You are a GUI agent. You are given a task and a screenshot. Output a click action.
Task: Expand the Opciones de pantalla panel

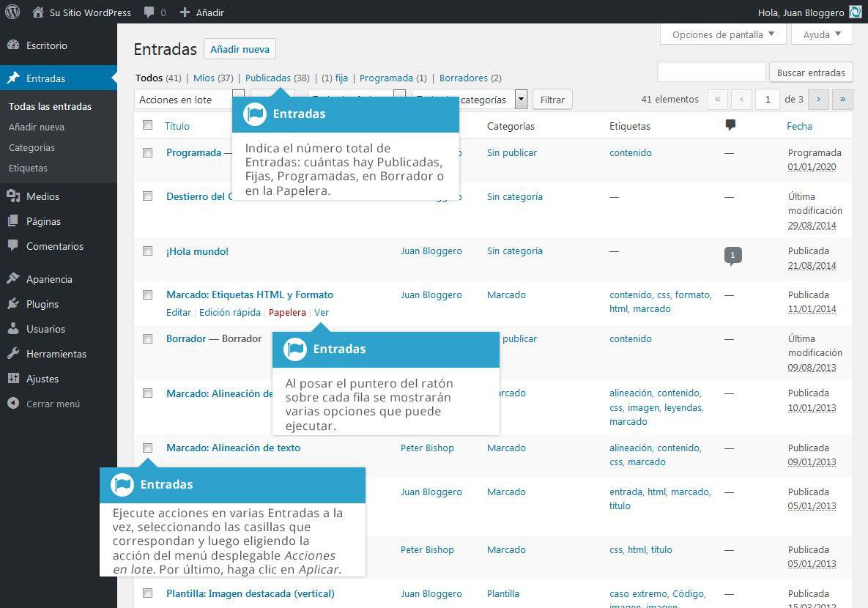pos(724,34)
